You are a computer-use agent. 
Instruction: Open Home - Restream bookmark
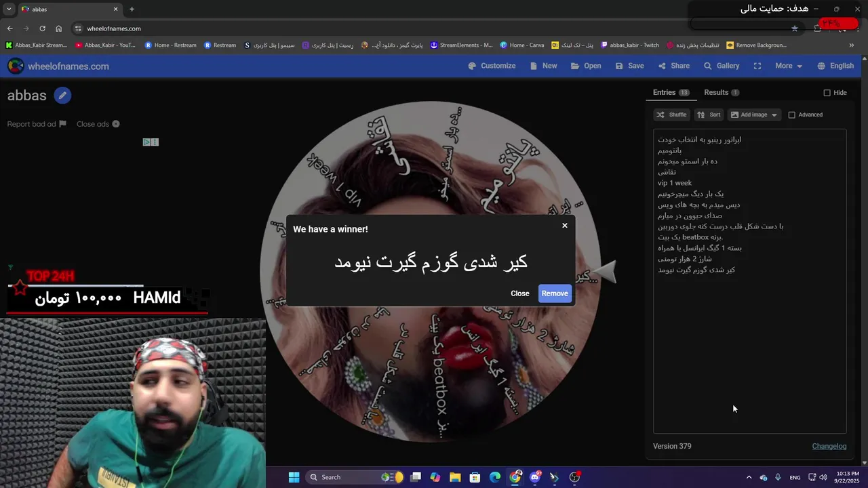[170, 45]
